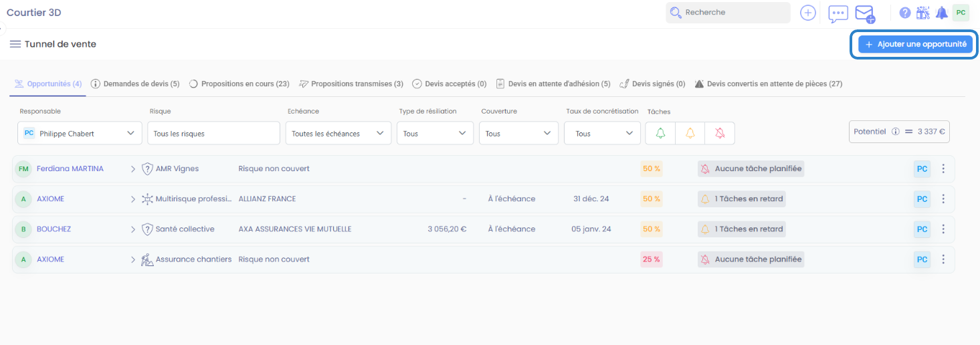Open the PC user avatar in top bar
Viewport: 980px width, 345px height.
point(961,13)
